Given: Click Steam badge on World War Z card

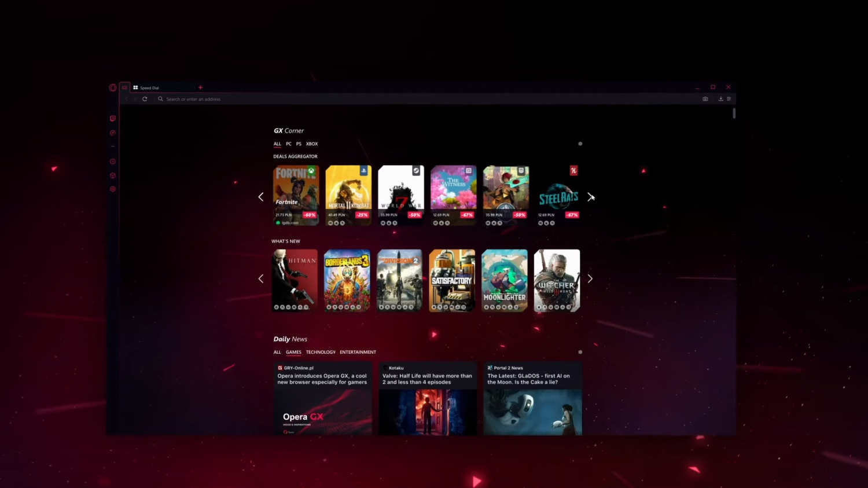Looking at the screenshot, I should tap(416, 171).
